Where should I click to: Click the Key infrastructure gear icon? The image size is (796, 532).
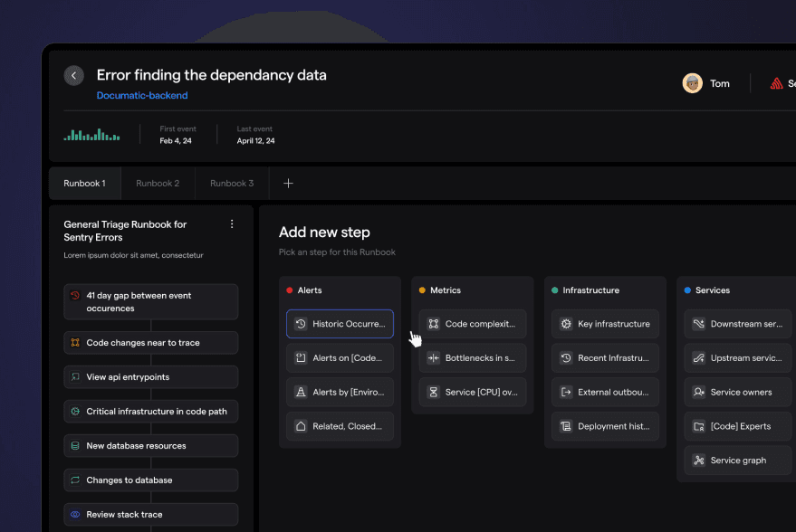tap(565, 324)
